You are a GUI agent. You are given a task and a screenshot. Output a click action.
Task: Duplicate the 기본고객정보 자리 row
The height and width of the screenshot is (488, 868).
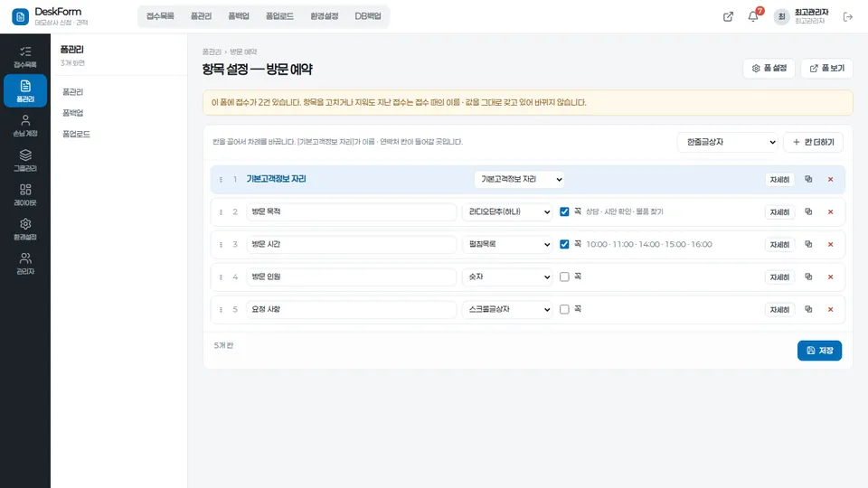pos(808,179)
